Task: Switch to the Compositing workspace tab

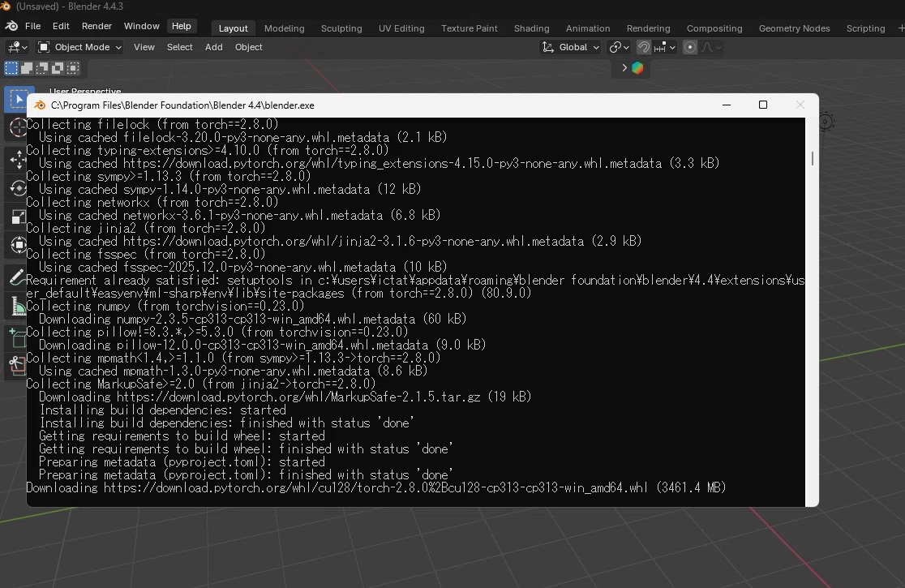Action: (x=714, y=28)
